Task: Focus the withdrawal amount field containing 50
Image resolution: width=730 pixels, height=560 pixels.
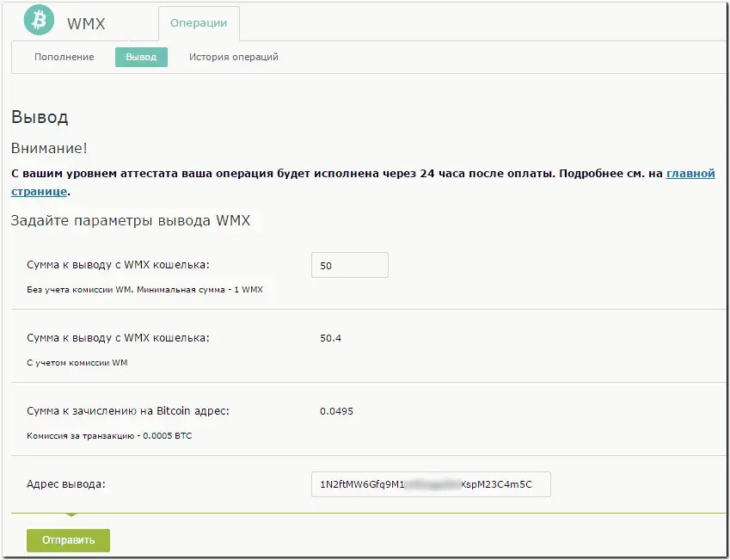Action: (x=349, y=266)
